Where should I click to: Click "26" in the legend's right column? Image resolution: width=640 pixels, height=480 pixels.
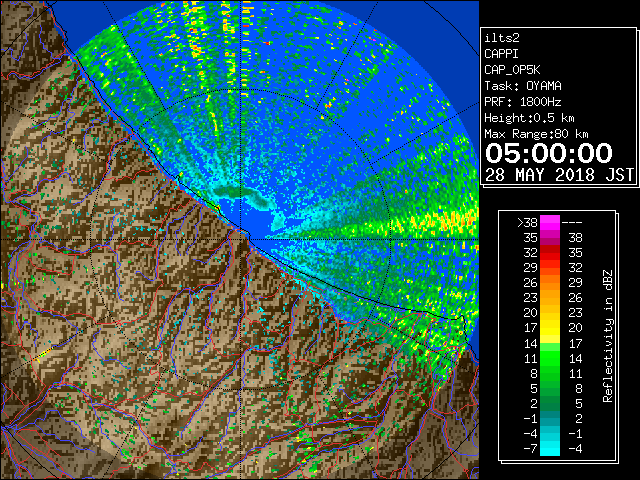tap(575, 298)
